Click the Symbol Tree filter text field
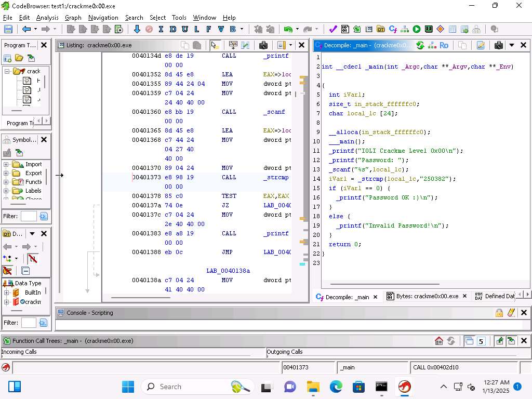This screenshot has width=532, height=399. 29,216
